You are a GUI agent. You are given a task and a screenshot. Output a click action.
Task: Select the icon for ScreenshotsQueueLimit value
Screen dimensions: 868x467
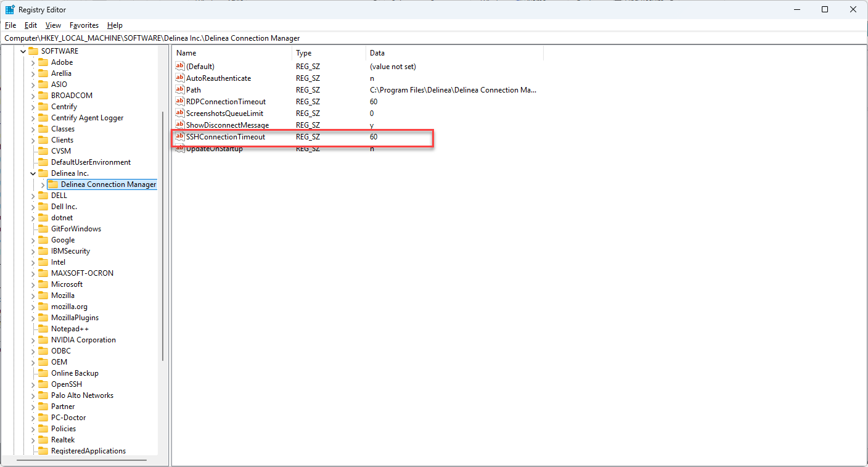[x=179, y=114]
